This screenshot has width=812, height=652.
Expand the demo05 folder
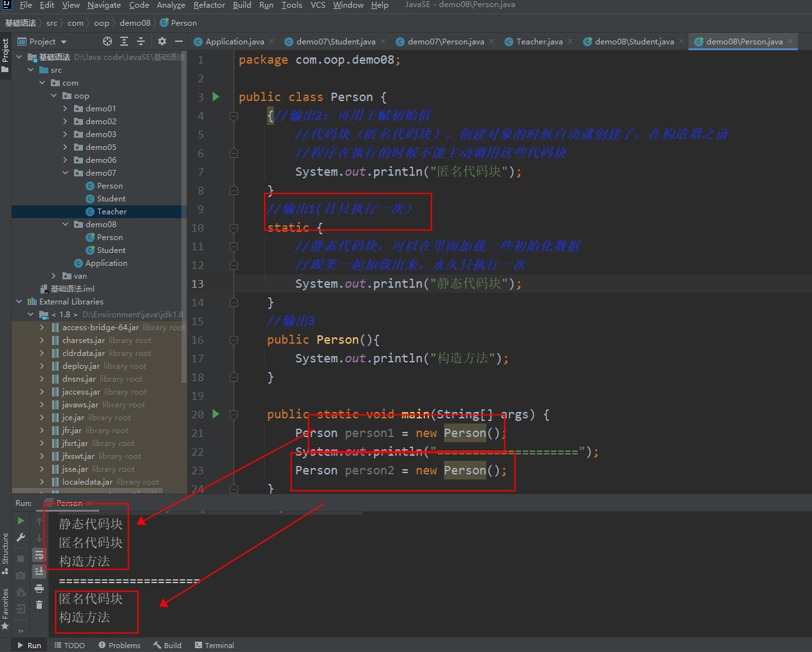click(x=66, y=147)
